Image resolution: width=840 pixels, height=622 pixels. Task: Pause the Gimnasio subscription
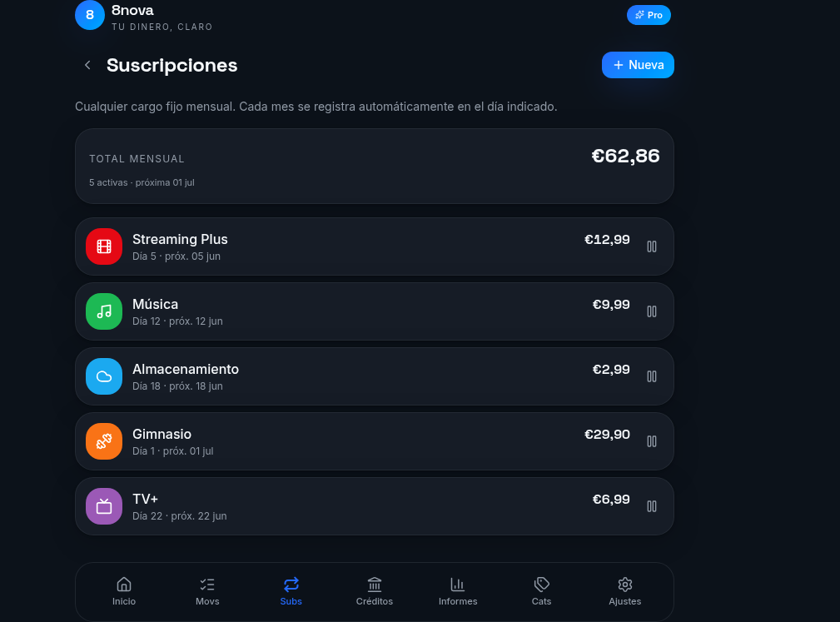tap(651, 441)
